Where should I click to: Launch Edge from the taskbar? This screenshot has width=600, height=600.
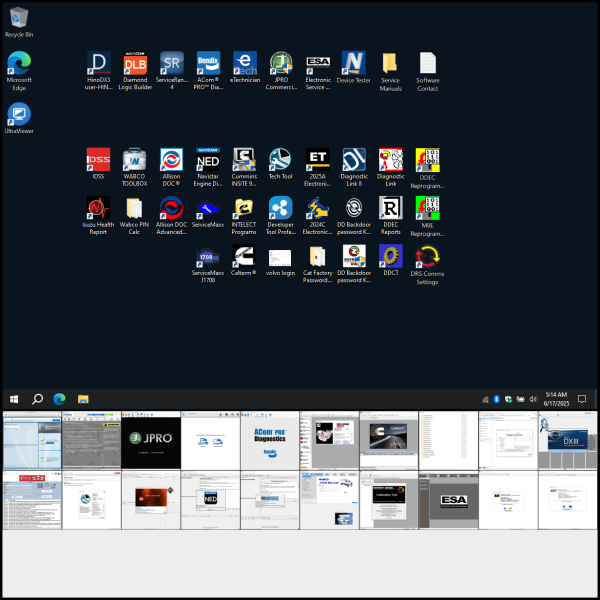point(59,399)
